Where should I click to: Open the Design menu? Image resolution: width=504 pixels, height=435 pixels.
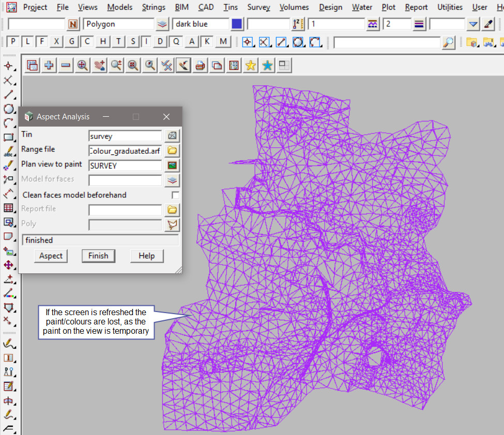[x=330, y=7]
